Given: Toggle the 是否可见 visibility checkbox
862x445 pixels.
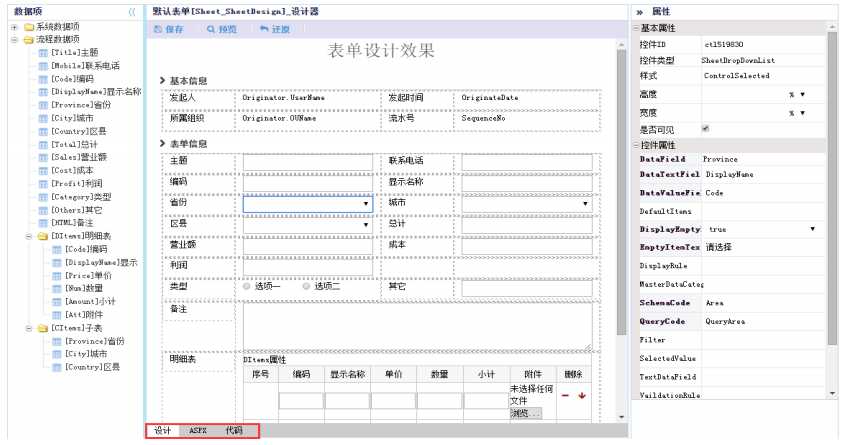Looking at the screenshot, I should pyautogui.click(x=705, y=129).
